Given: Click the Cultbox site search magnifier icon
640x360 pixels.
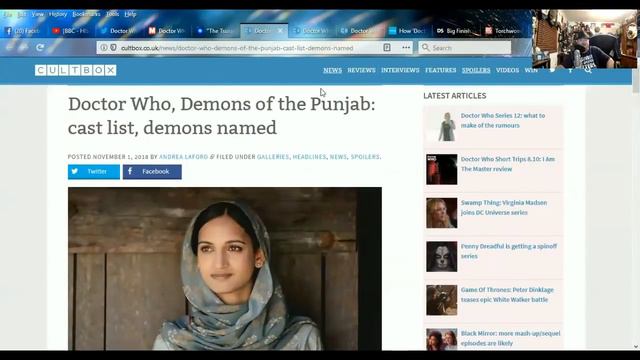Looking at the screenshot, I should point(588,70).
